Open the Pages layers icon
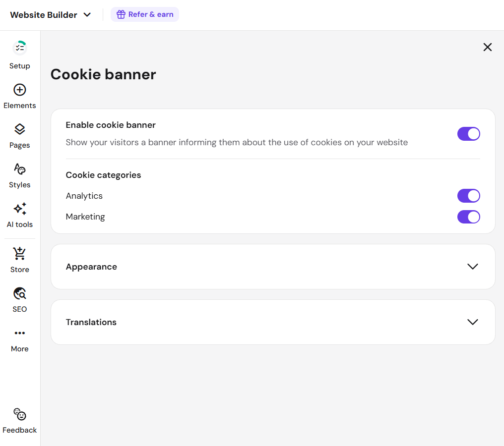This screenshot has width=504, height=446. click(x=20, y=129)
